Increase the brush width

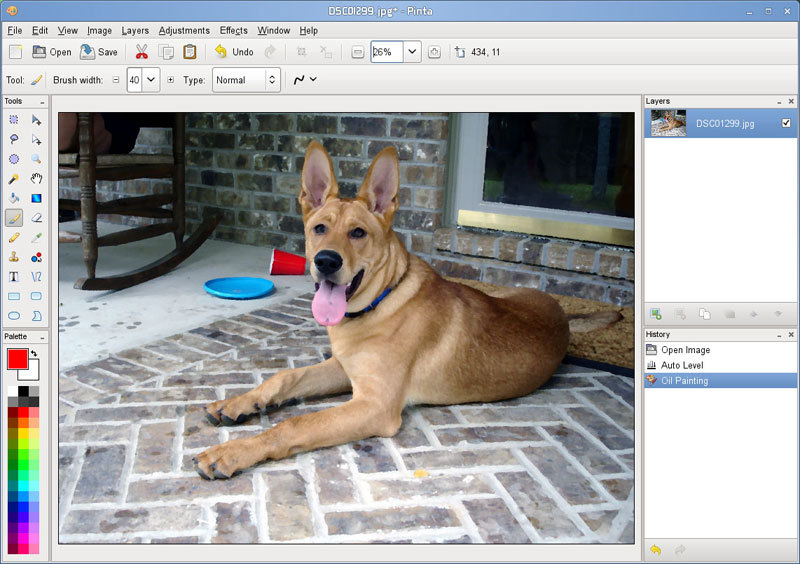click(170, 80)
